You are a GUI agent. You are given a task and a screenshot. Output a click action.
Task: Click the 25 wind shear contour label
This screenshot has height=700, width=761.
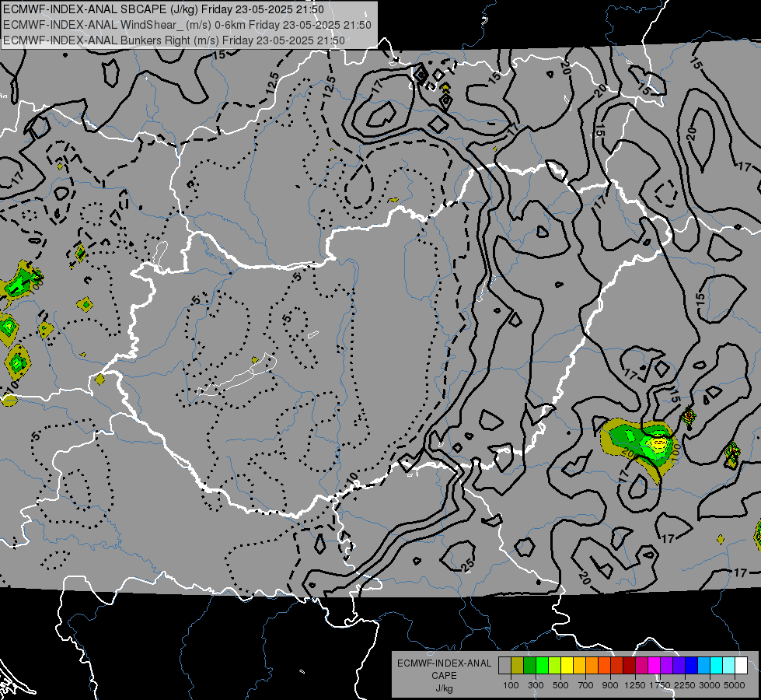(467, 565)
